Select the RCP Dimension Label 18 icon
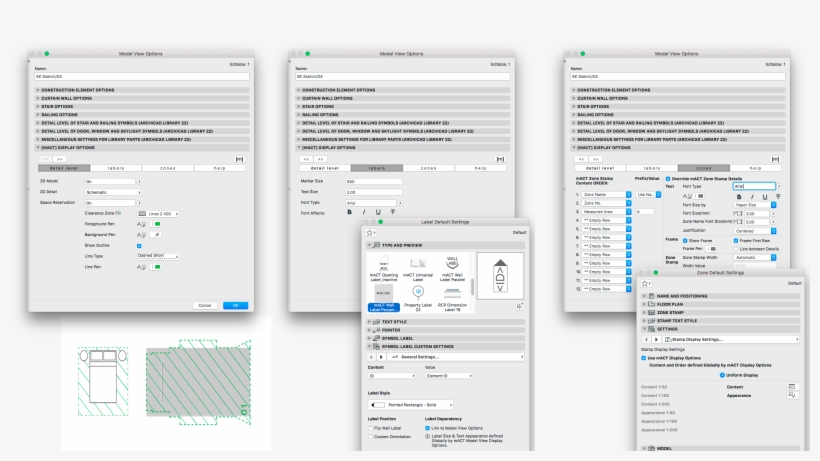The image size is (820, 461). click(452, 298)
